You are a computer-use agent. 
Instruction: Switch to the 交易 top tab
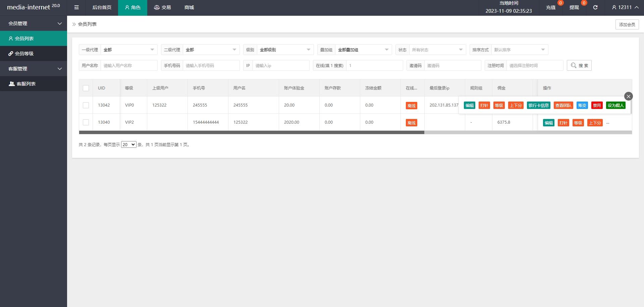[x=162, y=7]
